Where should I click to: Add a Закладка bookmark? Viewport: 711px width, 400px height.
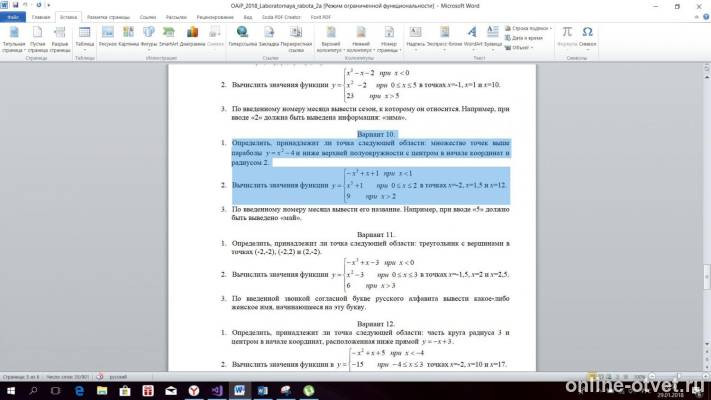tap(269, 36)
